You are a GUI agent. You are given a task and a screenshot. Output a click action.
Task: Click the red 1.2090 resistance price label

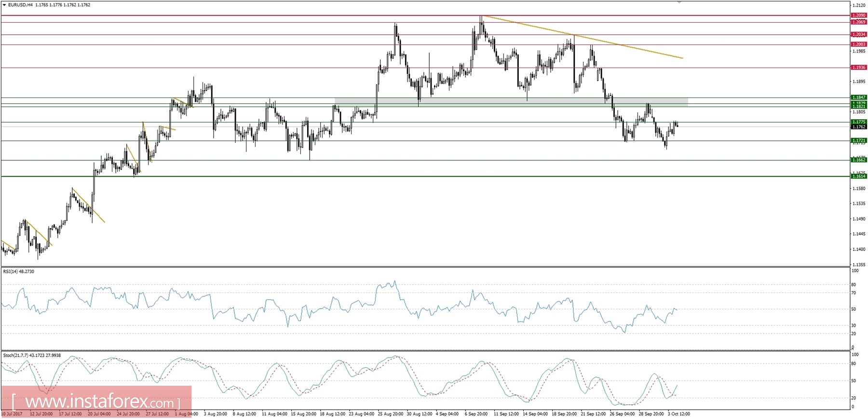click(859, 15)
